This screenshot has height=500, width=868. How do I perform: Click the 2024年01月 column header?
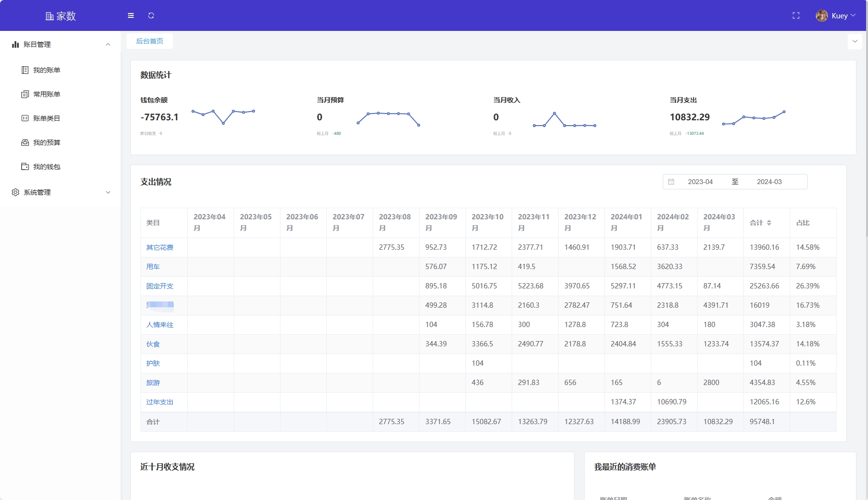pyautogui.click(x=628, y=223)
